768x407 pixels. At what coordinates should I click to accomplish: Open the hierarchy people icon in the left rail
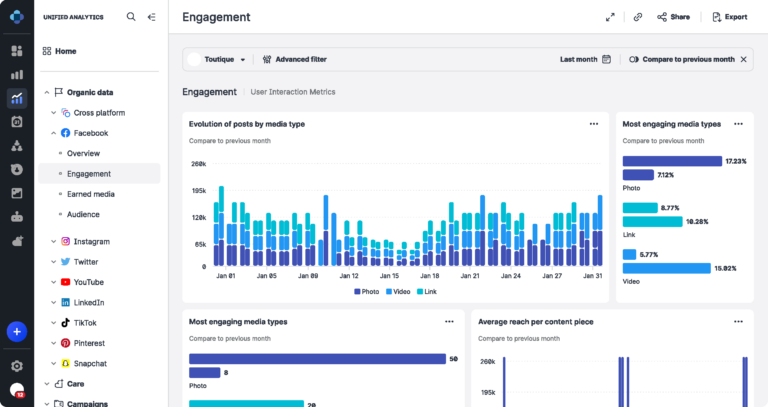tap(17, 145)
